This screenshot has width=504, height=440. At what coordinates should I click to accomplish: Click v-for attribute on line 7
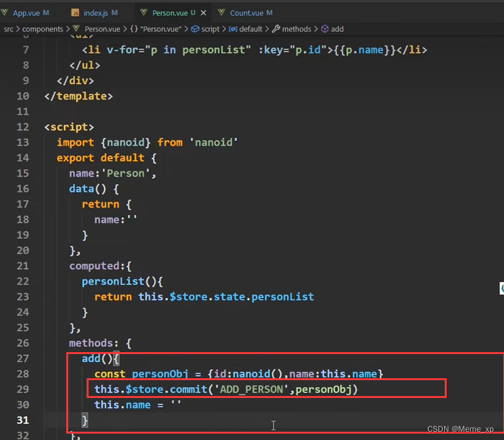178,50
